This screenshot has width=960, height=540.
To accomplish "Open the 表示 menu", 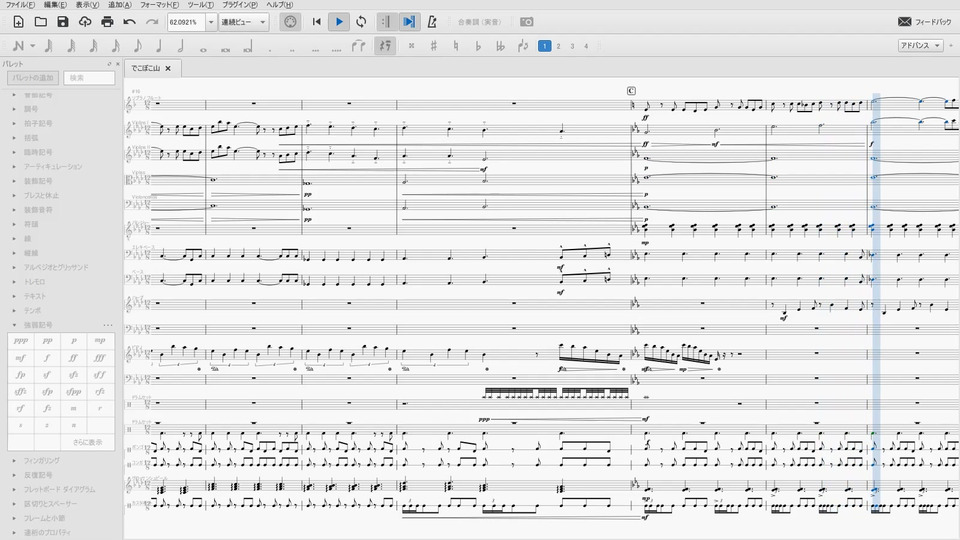I will coord(87,4).
